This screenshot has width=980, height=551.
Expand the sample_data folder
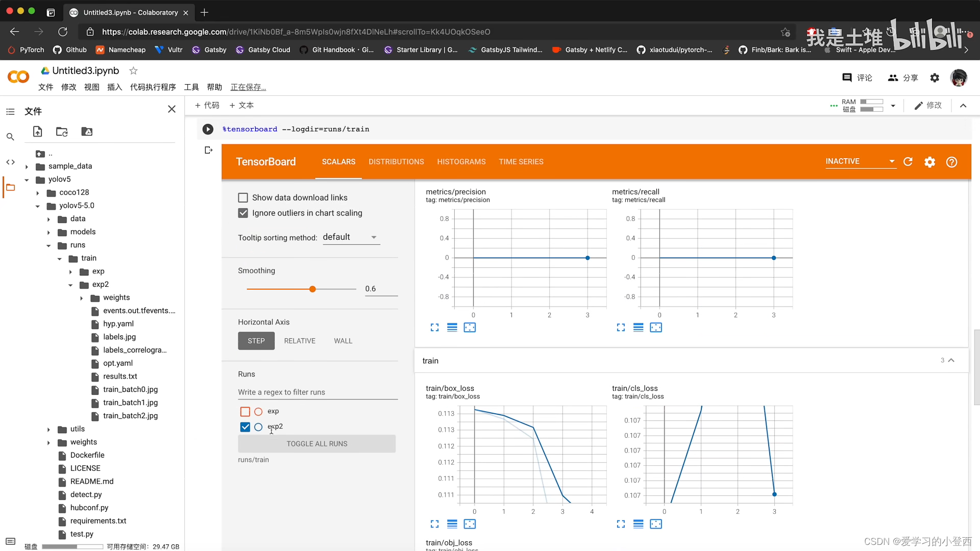pyautogui.click(x=27, y=166)
